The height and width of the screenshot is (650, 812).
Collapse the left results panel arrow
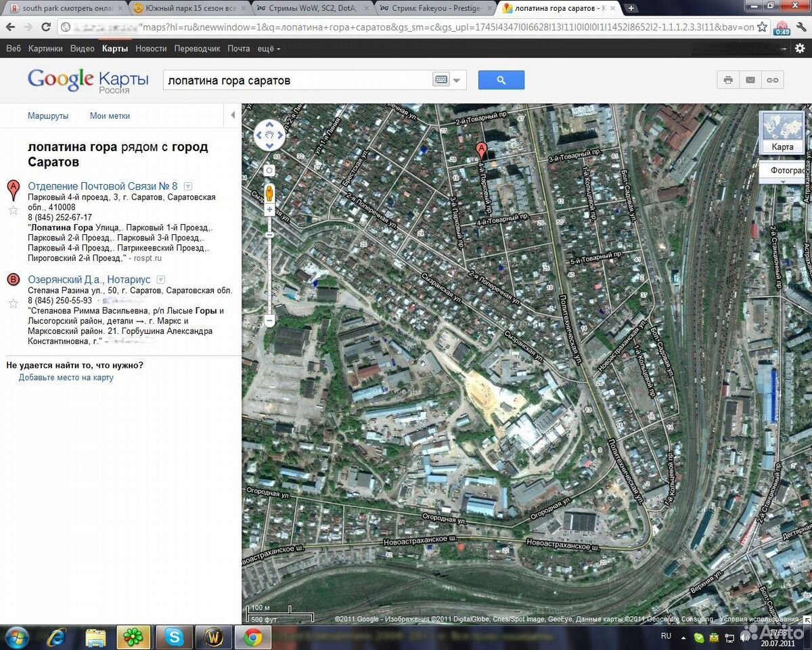[x=233, y=115]
